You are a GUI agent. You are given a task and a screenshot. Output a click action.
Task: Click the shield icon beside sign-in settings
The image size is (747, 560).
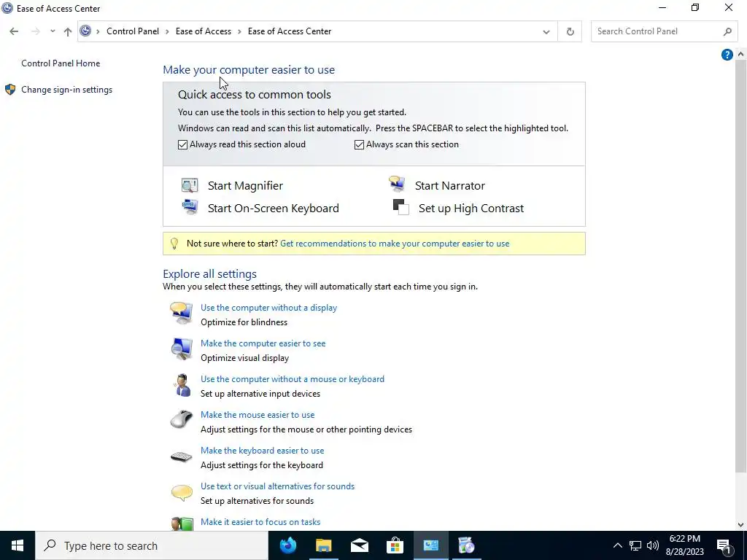pyautogui.click(x=10, y=90)
